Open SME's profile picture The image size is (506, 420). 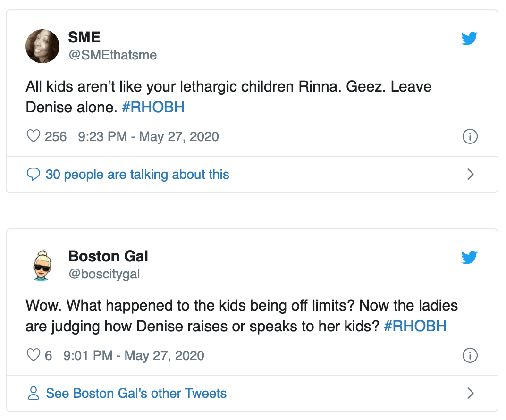tap(42, 46)
